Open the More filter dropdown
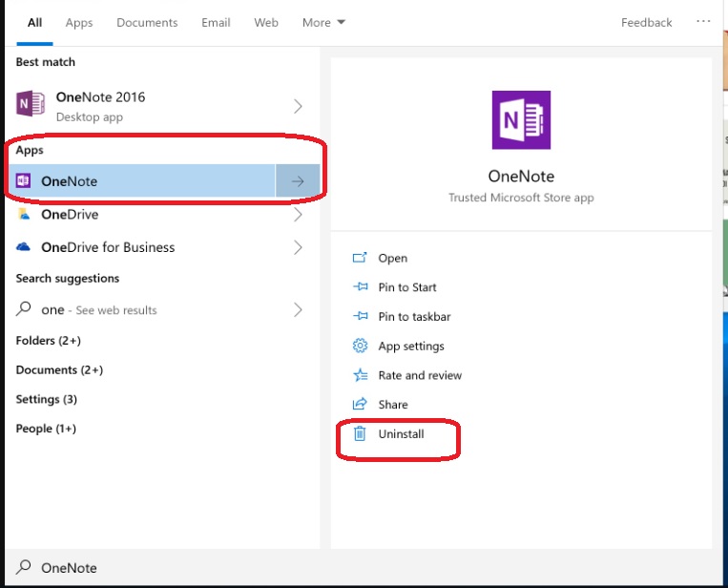The height and width of the screenshot is (588, 728). tap(323, 22)
